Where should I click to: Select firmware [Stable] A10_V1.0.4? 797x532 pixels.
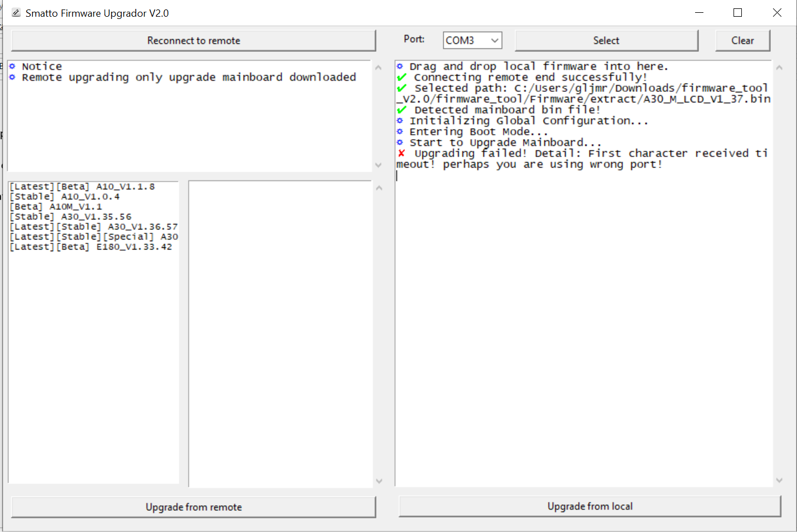[x=65, y=197]
